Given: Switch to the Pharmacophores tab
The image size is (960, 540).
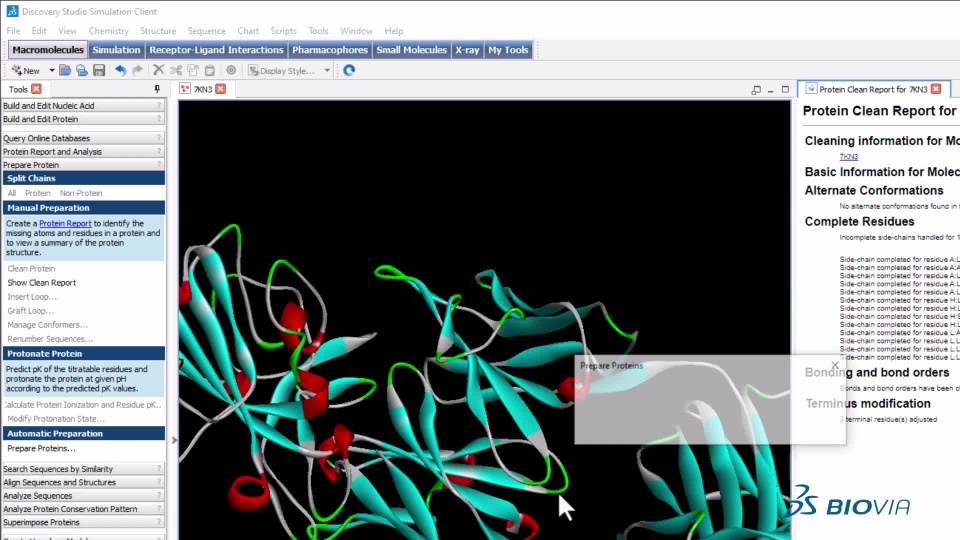Looking at the screenshot, I should pyautogui.click(x=330, y=50).
